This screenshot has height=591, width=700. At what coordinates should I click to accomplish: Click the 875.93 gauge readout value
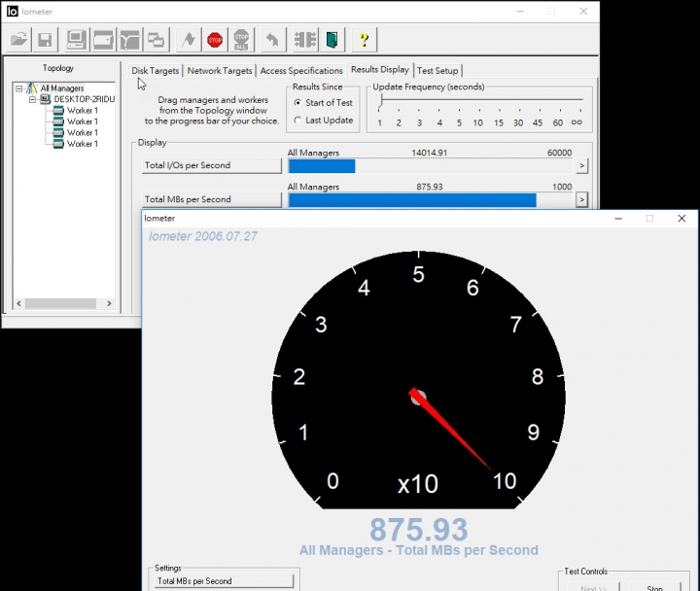418,530
